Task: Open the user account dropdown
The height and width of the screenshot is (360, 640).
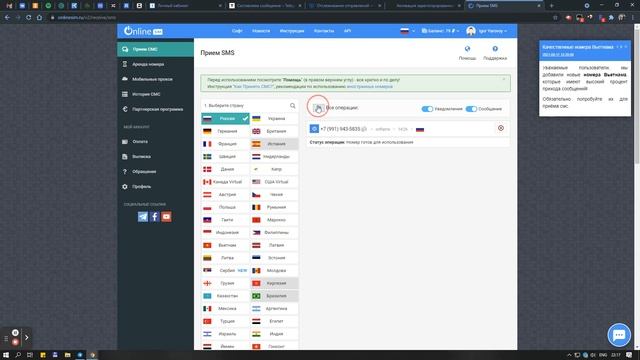Action: point(487,31)
